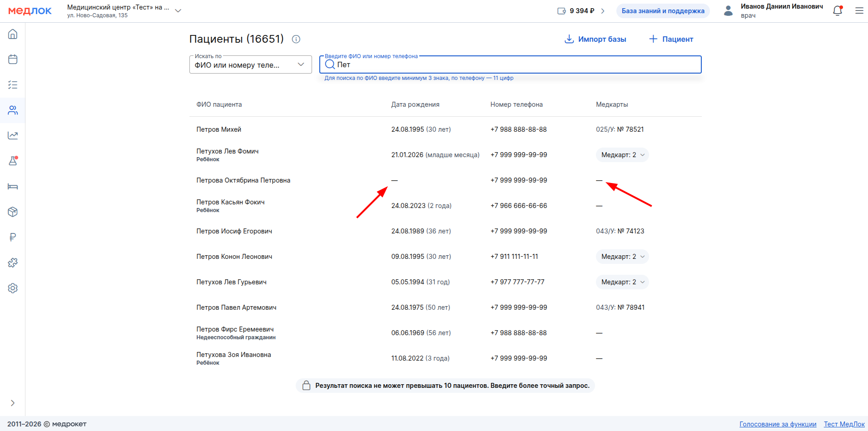Click the notifications bell icon

click(x=837, y=11)
